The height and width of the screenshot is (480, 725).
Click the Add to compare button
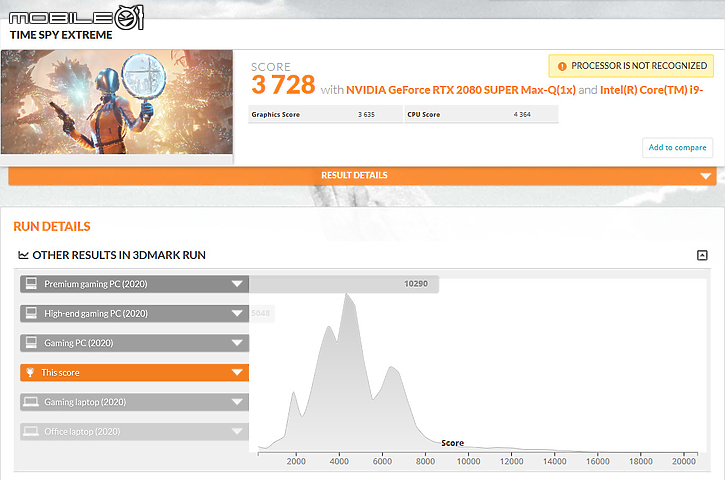coord(677,148)
